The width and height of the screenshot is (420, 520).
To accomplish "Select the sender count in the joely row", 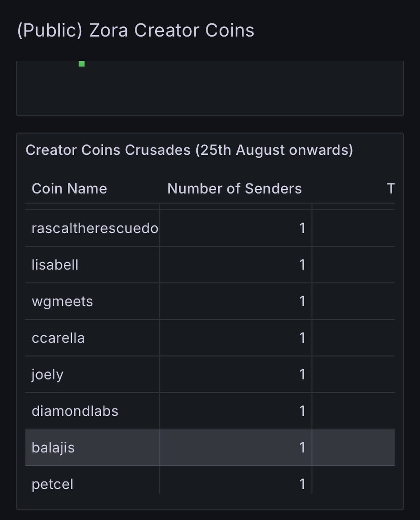I will (302, 375).
